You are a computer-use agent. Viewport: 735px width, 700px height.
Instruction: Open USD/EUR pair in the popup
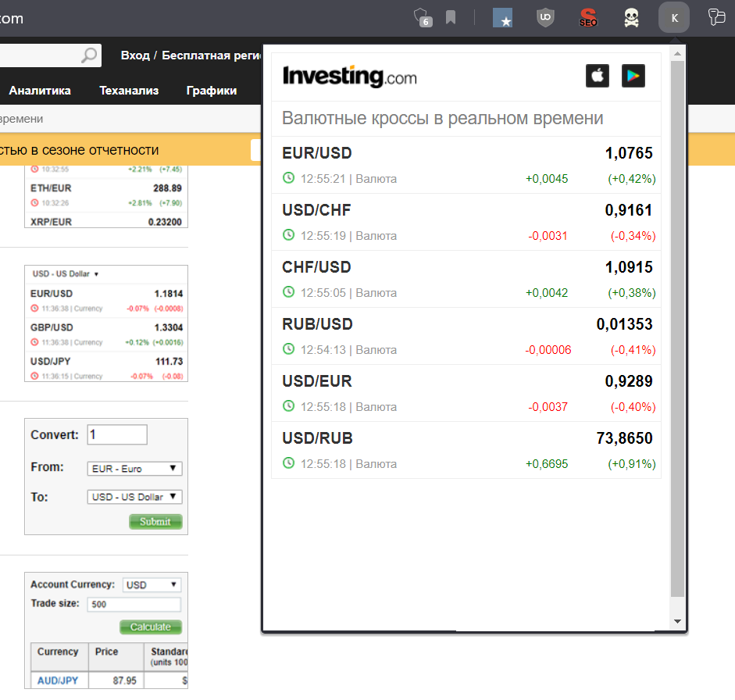(317, 382)
